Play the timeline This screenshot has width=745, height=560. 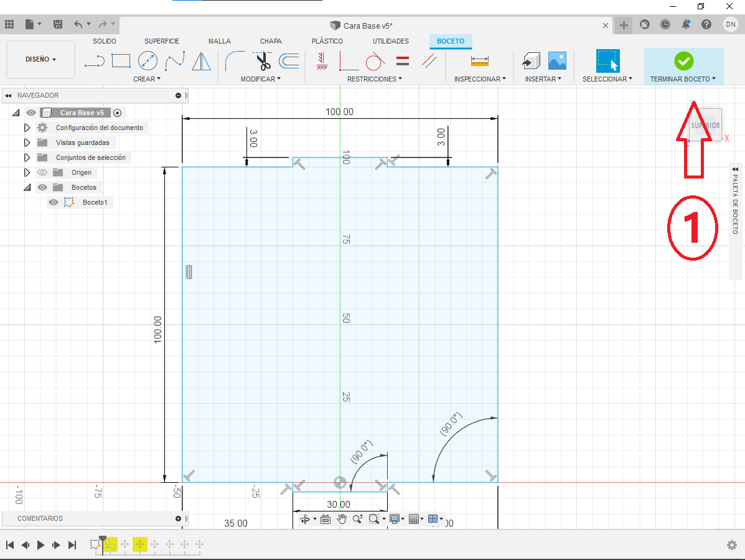point(41,545)
